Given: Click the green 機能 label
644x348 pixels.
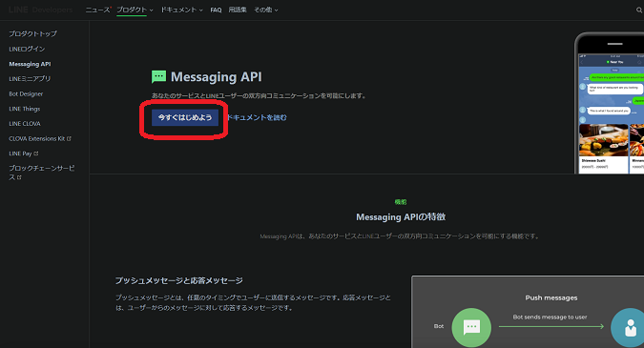Looking at the screenshot, I should pos(401,202).
